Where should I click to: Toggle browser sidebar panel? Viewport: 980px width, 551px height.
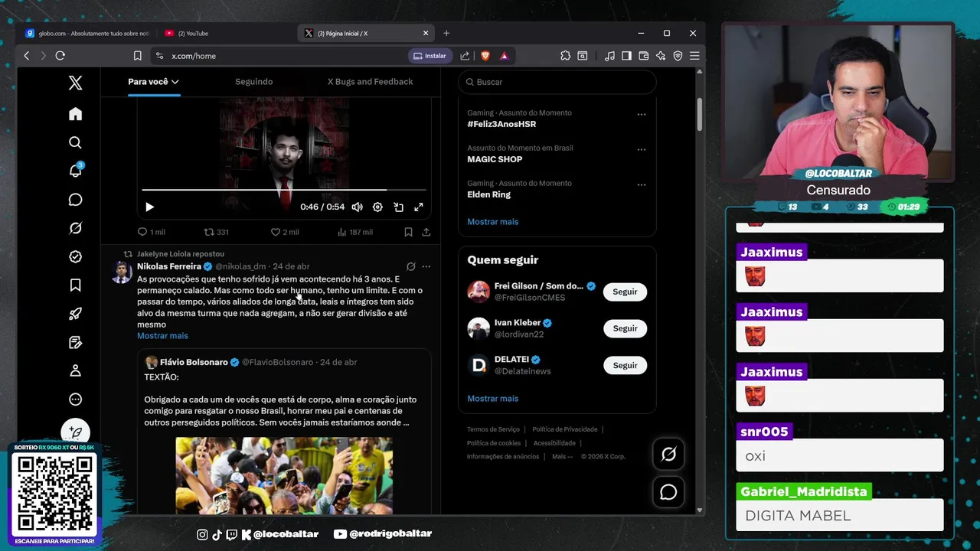[626, 56]
